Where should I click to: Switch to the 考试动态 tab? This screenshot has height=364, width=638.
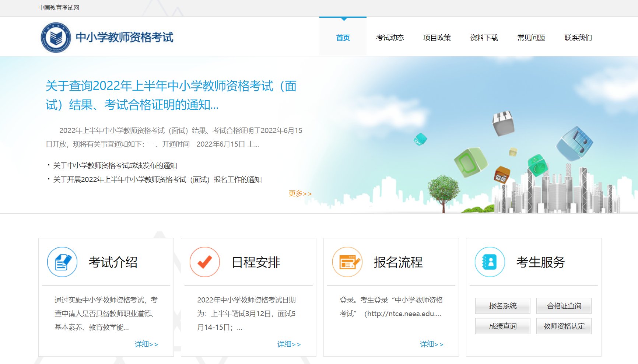coord(390,38)
